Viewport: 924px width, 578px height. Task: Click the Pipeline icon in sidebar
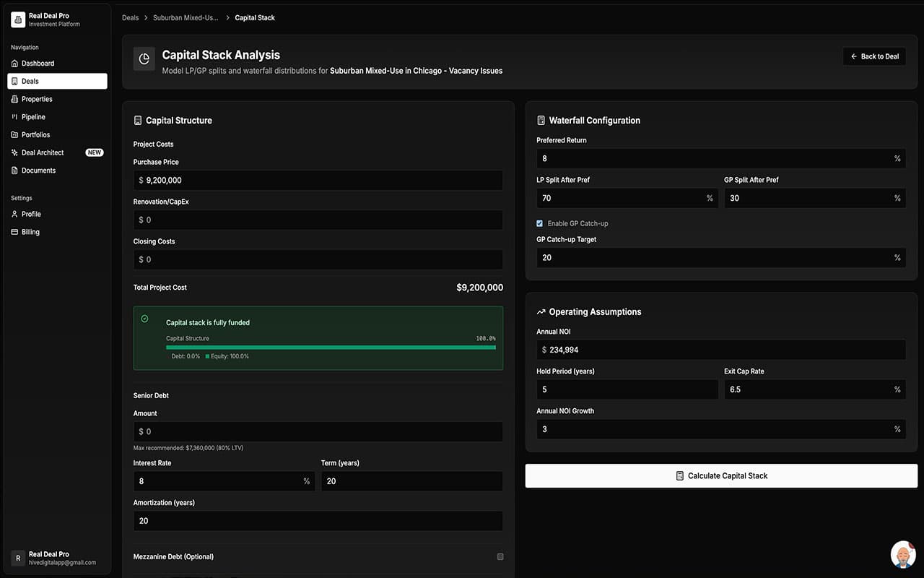click(x=14, y=117)
